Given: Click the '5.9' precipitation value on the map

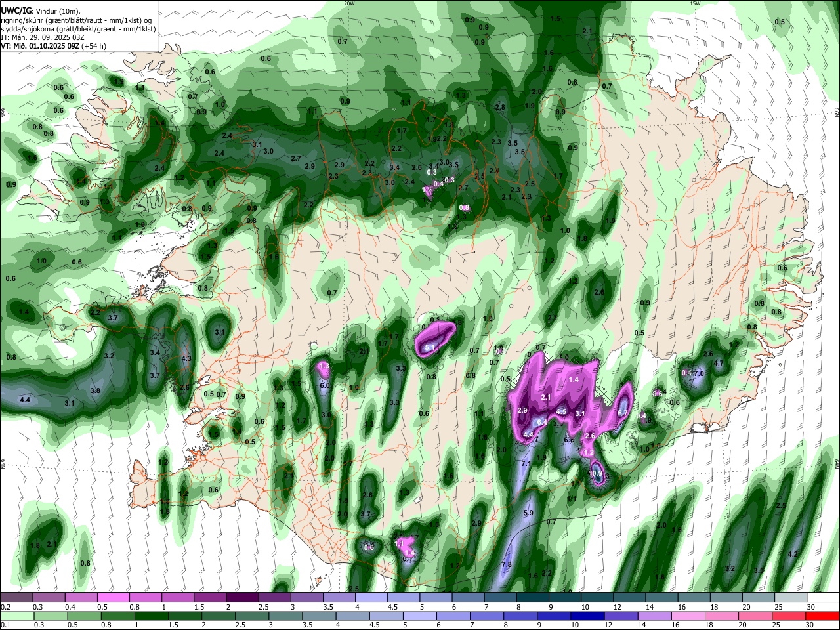Looking at the screenshot, I should [528, 513].
